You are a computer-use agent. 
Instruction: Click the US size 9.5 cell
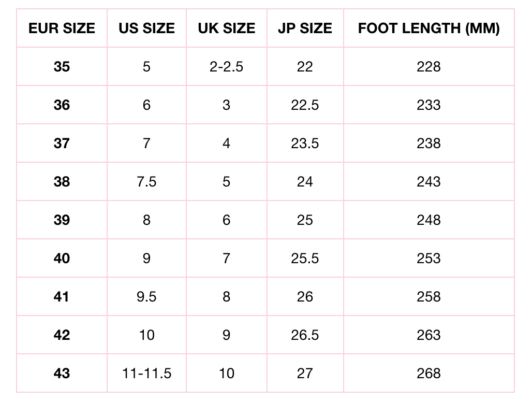pyautogui.click(x=146, y=297)
